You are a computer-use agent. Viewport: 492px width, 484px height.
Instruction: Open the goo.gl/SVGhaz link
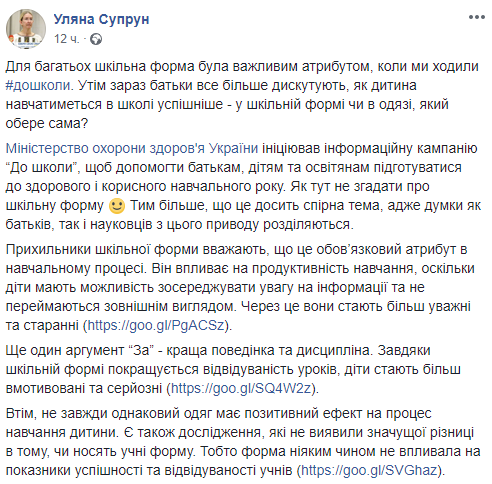[369, 470]
